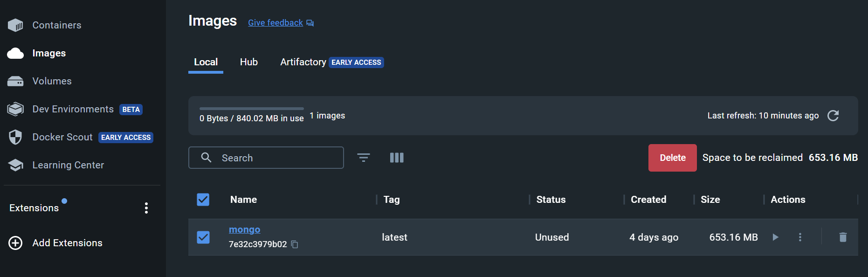Click the red Delete button
The height and width of the screenshot is (277, 868).
coord(673,158)
